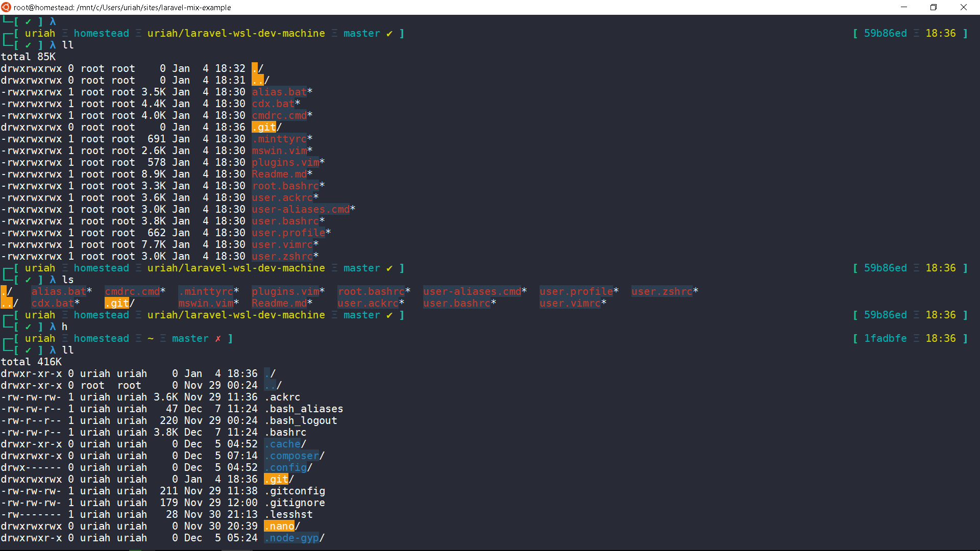Image resolution: width=980 pixels, height=551 pixels.
Task: Click the .gitconfig file name
Action: tap(295, 491)
